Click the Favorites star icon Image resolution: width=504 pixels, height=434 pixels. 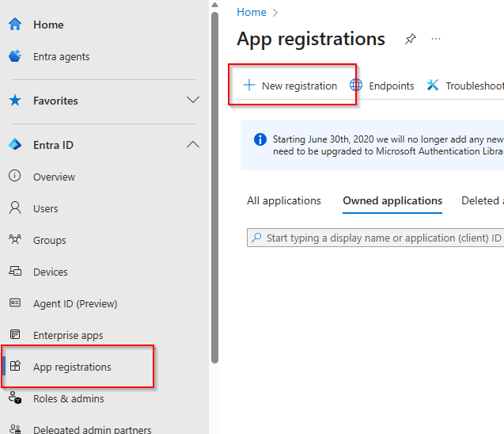point(15,101)
